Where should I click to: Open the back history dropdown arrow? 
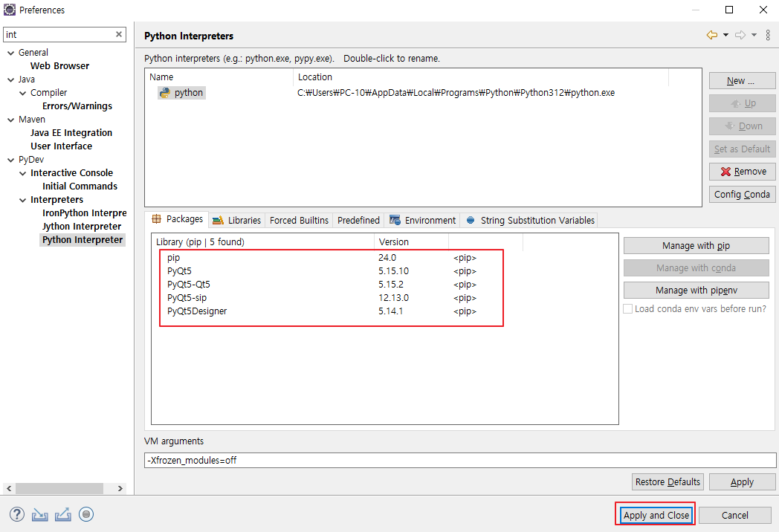(x=725, y=35)
